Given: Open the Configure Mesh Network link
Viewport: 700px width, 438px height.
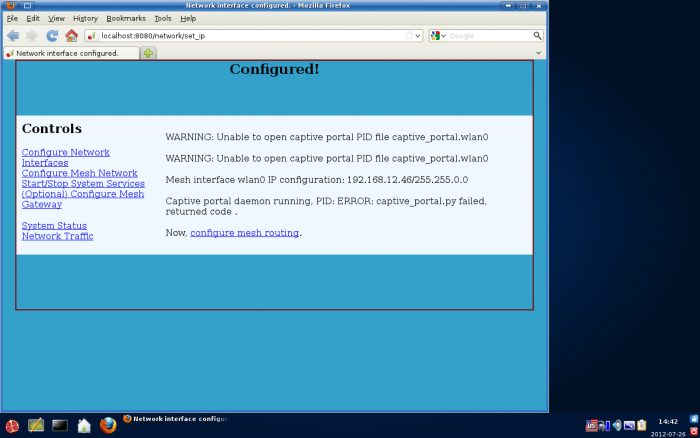Looking at the screenshot, I should [x=79, y=173].
